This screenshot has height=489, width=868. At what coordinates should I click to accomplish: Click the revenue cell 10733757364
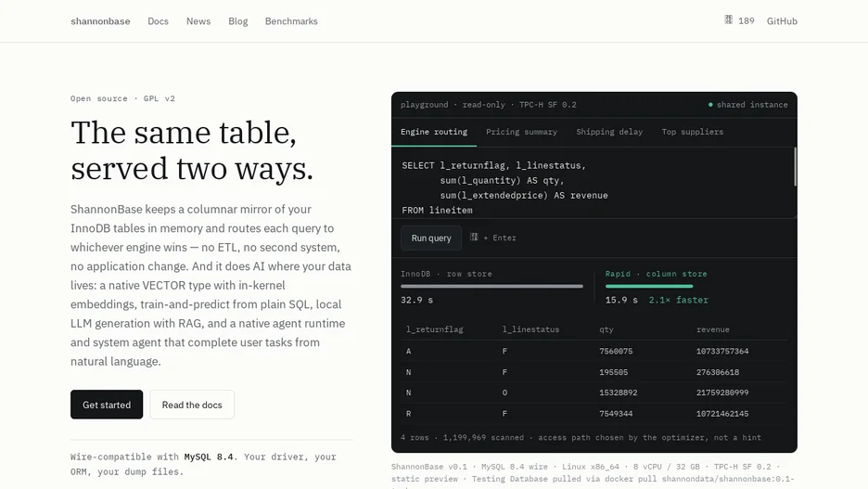pos(722,351)
